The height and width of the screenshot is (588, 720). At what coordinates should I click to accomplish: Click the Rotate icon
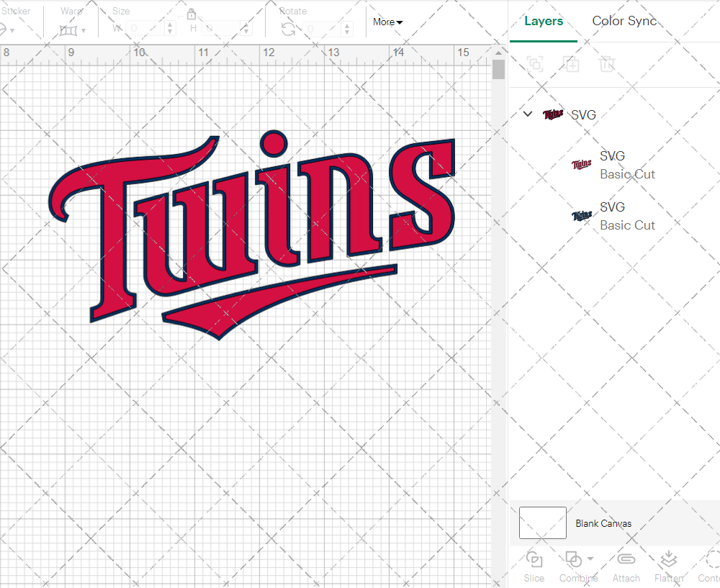point(289,30)
